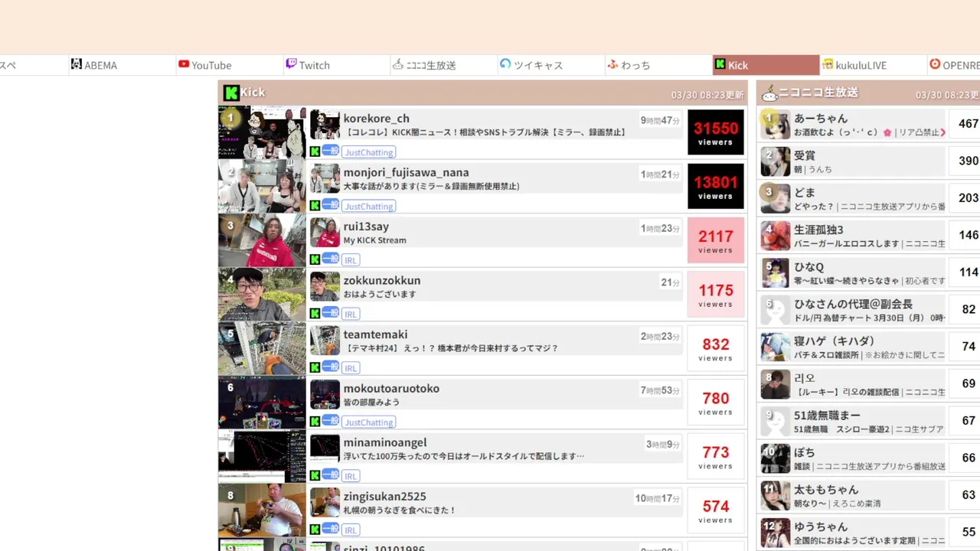The image size is (980, 551).
Task: Click Kick badge icon on korekore_ch row
Action: (x=315, y=152)
